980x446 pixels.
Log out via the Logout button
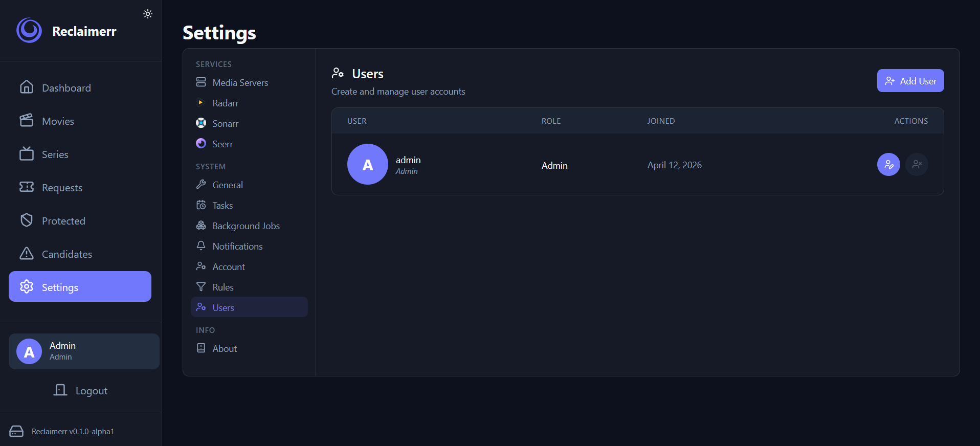click(81, 390)
